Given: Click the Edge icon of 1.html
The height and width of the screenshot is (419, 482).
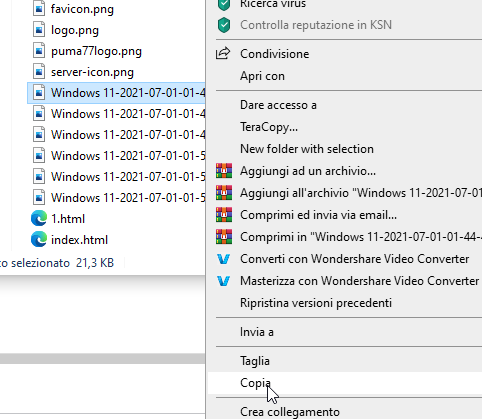Looking at the screenshot, I should tap(39, 219).
